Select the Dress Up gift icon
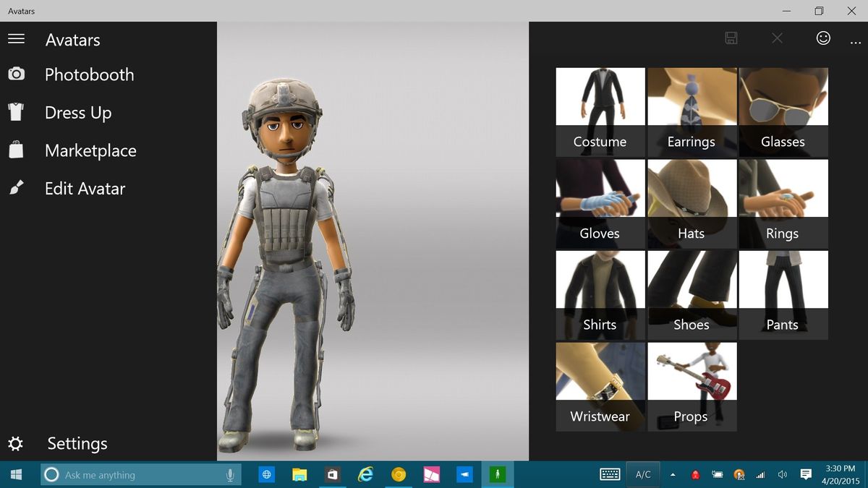Screen dimensions: 868x488 [16, 112]
